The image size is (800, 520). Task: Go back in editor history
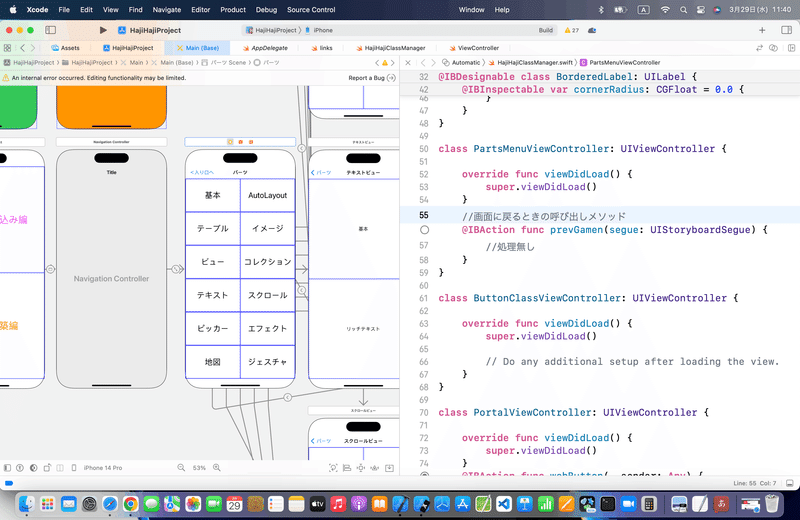point(22,48)
